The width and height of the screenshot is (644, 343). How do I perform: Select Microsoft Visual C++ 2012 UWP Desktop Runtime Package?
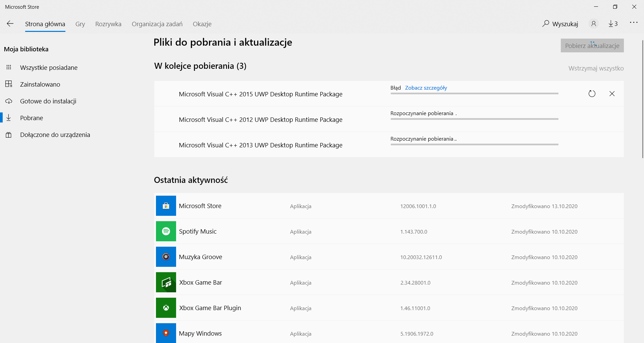pyautogui.click(x=261, y=119)
